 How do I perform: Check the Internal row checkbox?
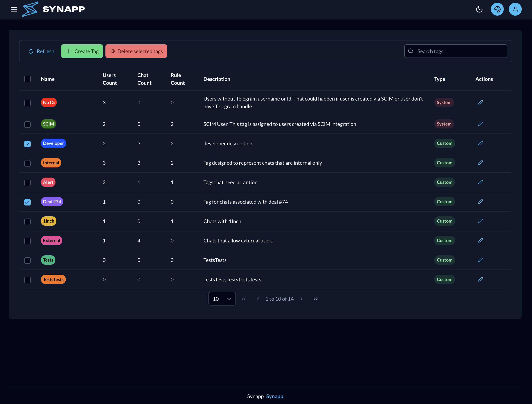coord(27,163)
